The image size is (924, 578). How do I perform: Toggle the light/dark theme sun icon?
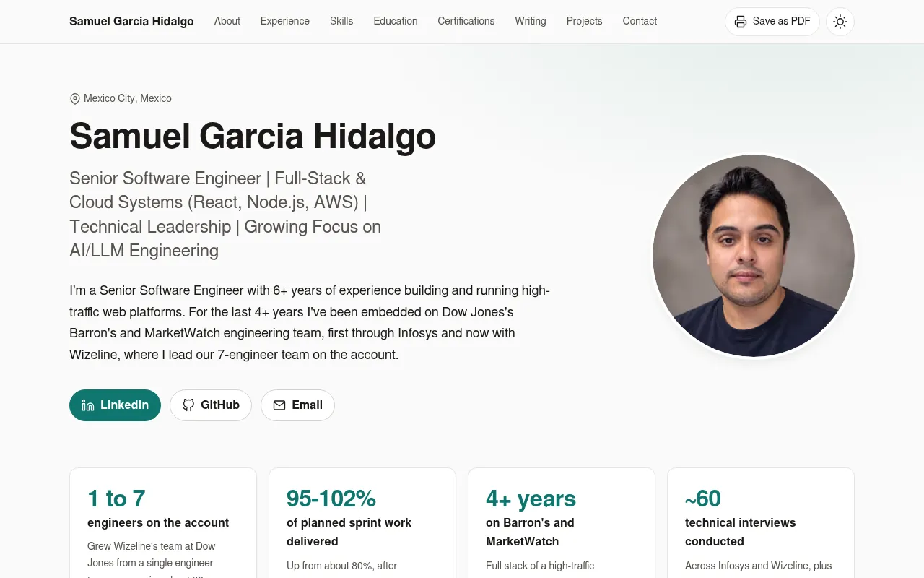coord(840,22)
